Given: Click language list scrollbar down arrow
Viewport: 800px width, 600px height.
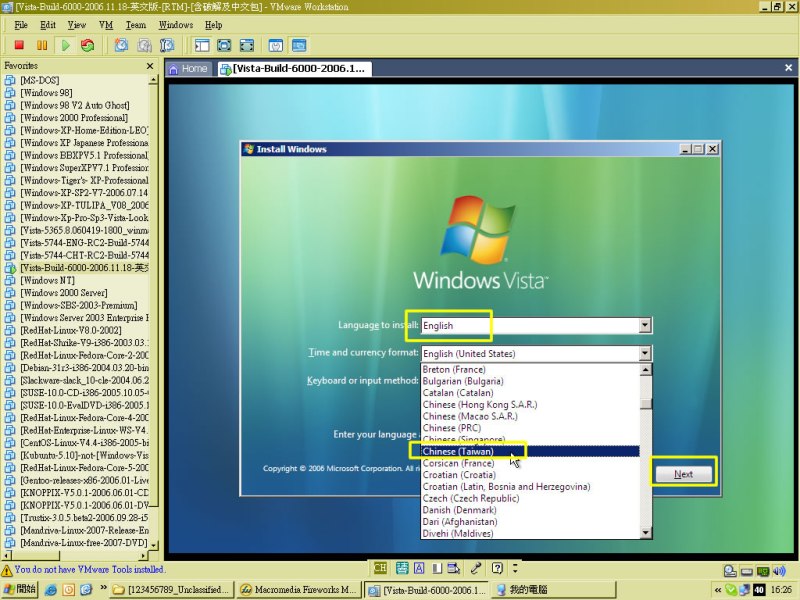Looking at the screenshot, I should click(x=646, y=533).
